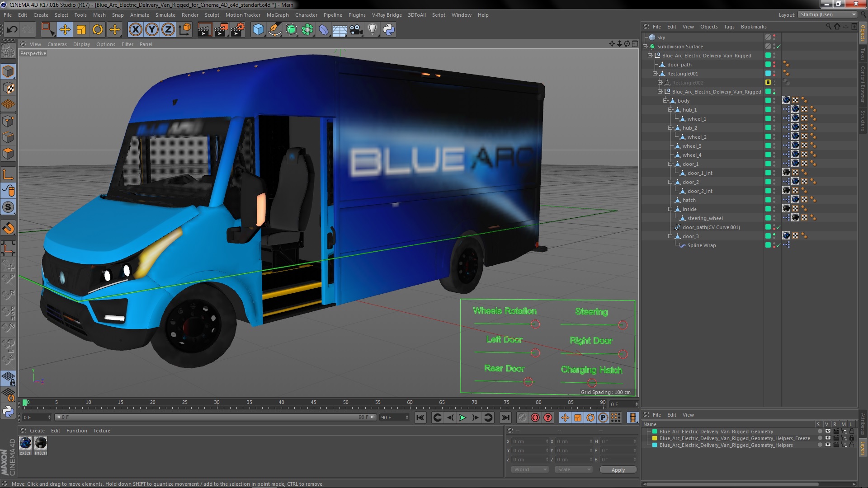Add a Cube primitive object
Image resolution: width=868 pixels, height=488 pixels.
click(x=258, y=30)
